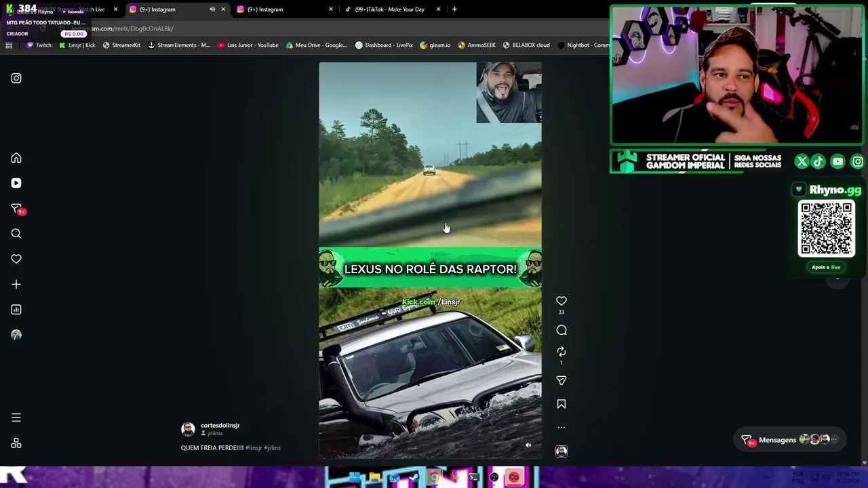Share the reel via send icon
The height and width of the screenshot is (488, 868).
coord(561,381)
